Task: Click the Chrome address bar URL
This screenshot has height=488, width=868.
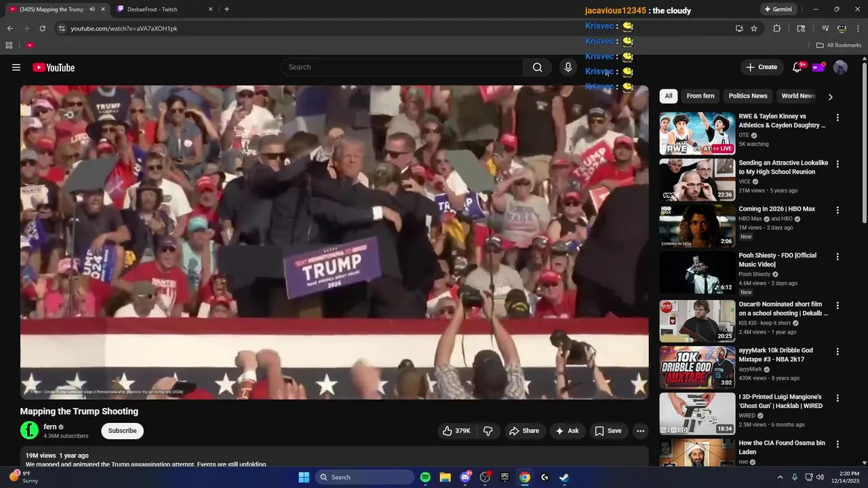Action: 124,28
